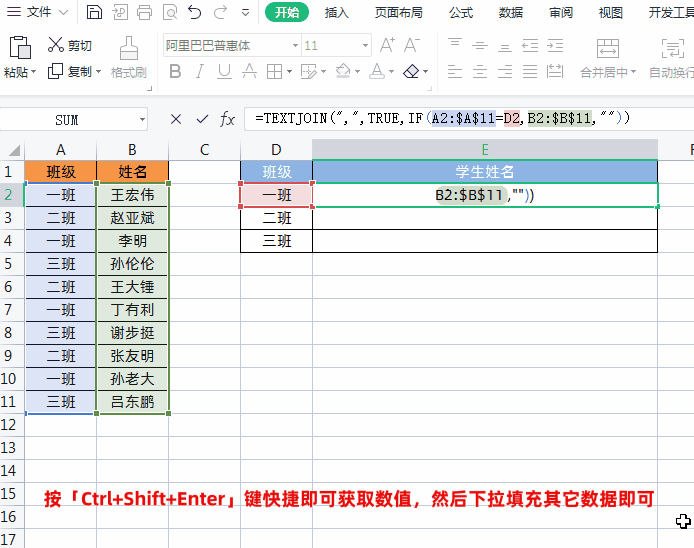Screen dimensions: 694x548
Task: Open the 数据 tab
Action: [x=511, y=12]
